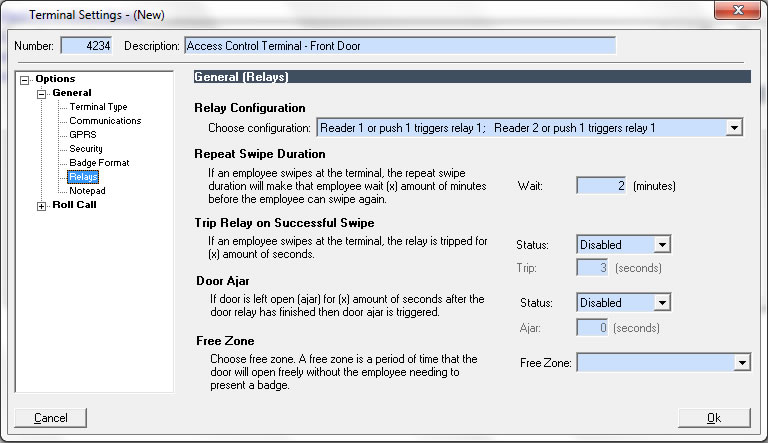The height and width of the screenshot is (443, 768).
Task: Click the Description text field
Action: tap(399, 46)
